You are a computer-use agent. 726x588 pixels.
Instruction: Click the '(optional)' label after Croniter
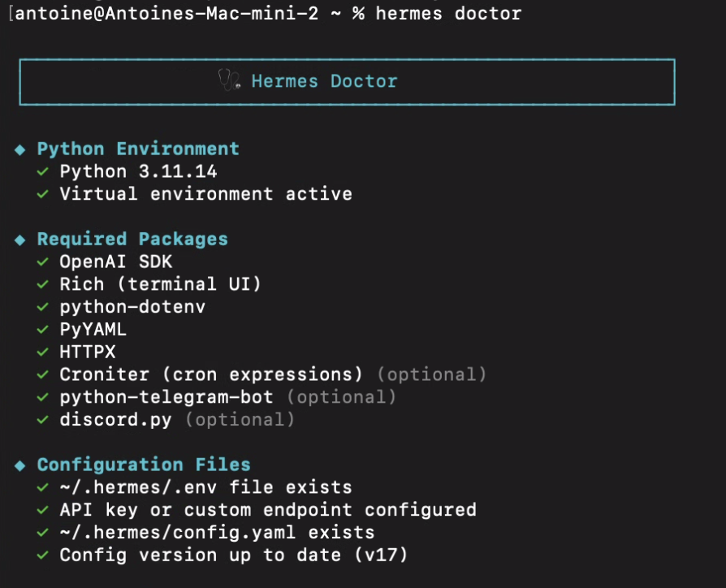coord(431,374)
